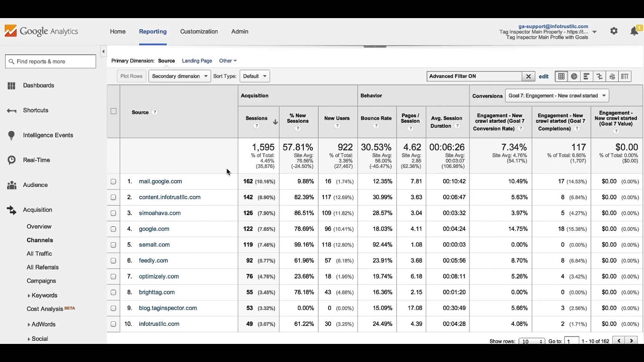Image resolution: width=644 pixels, height=362 pixels.
Task: Sort by the Sessions column header
Action: tap(257, 118)
